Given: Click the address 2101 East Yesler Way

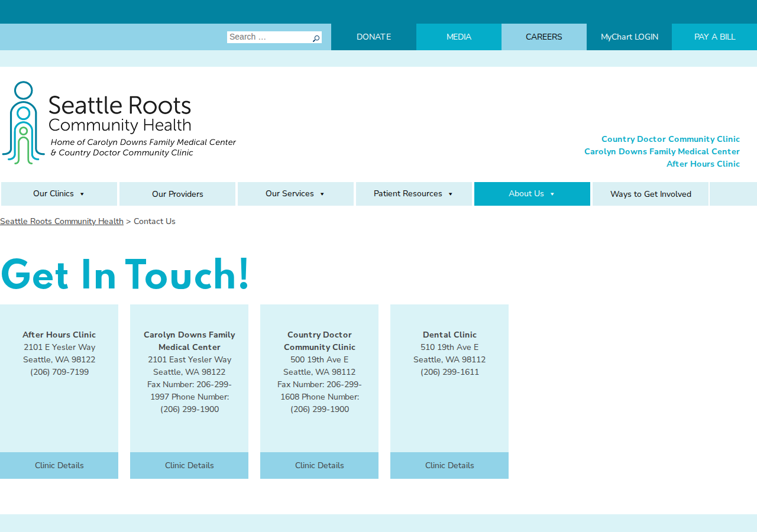Looking at the screenshot, I should coord(189,360).
